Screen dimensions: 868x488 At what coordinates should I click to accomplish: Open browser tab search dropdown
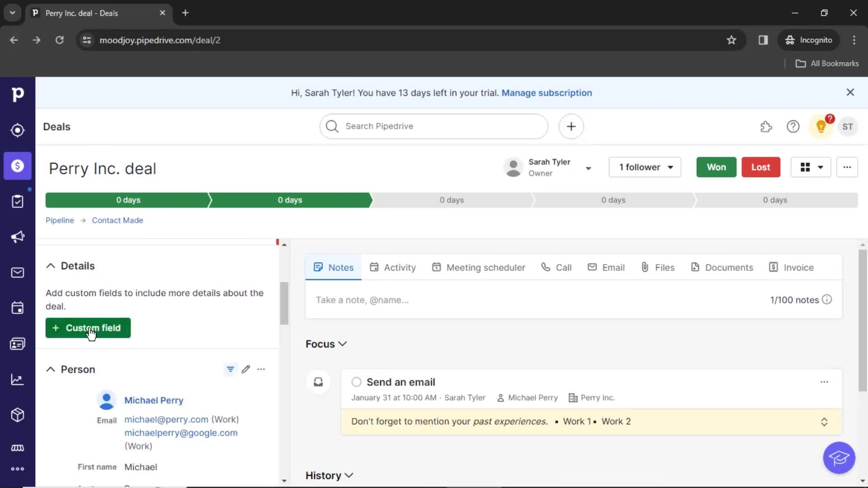point(12,13)
